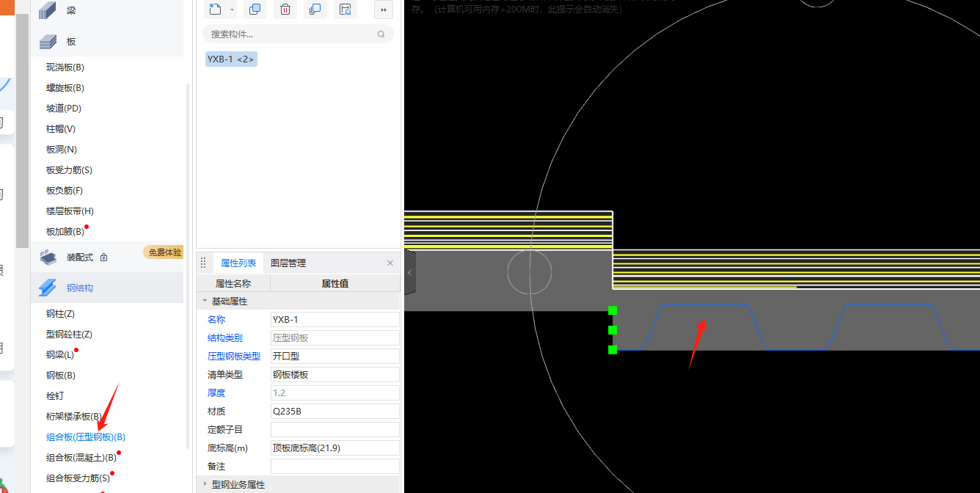The width and height of the screenshot is (980, 493).
Task: Open the 底标高 value 顶板底标高(21.9)
Action: (335, 448)
